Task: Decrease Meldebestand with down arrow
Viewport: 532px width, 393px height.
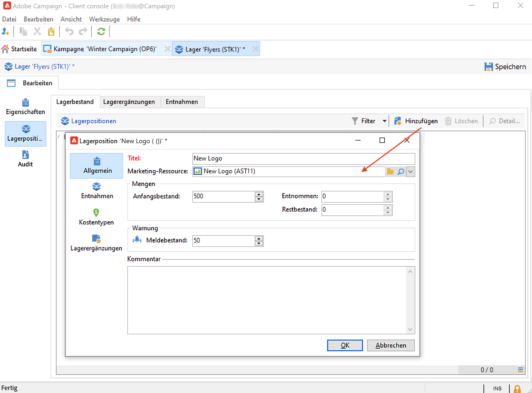Action: 259,243
